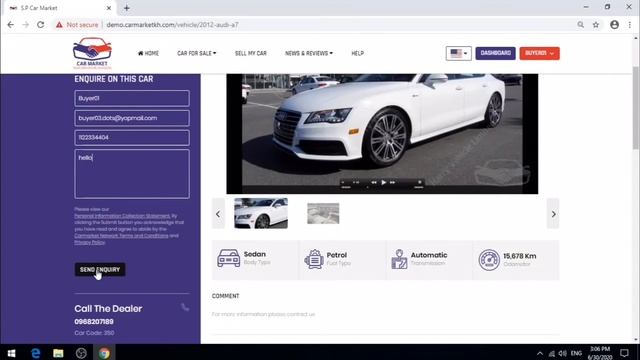Image resolution: width=640 pixels, height=360 pixels.
Task: Open the Windows Start menu
Action: [x=11, y=353]
